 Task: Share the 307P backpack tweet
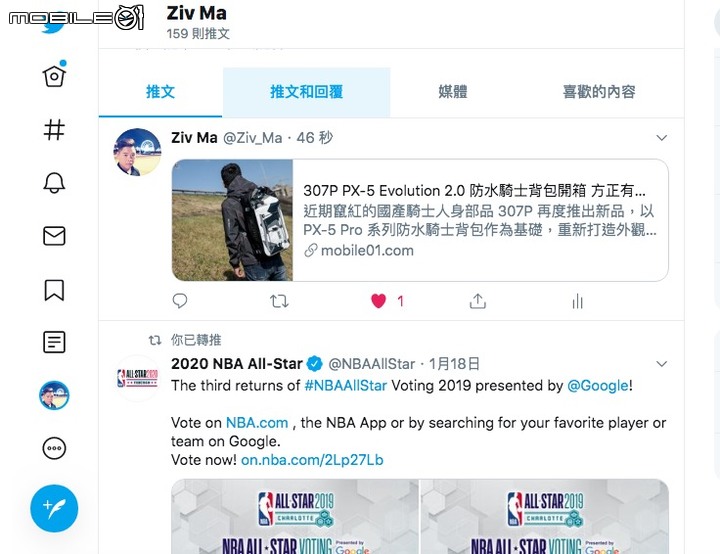(x=478, y=301)
